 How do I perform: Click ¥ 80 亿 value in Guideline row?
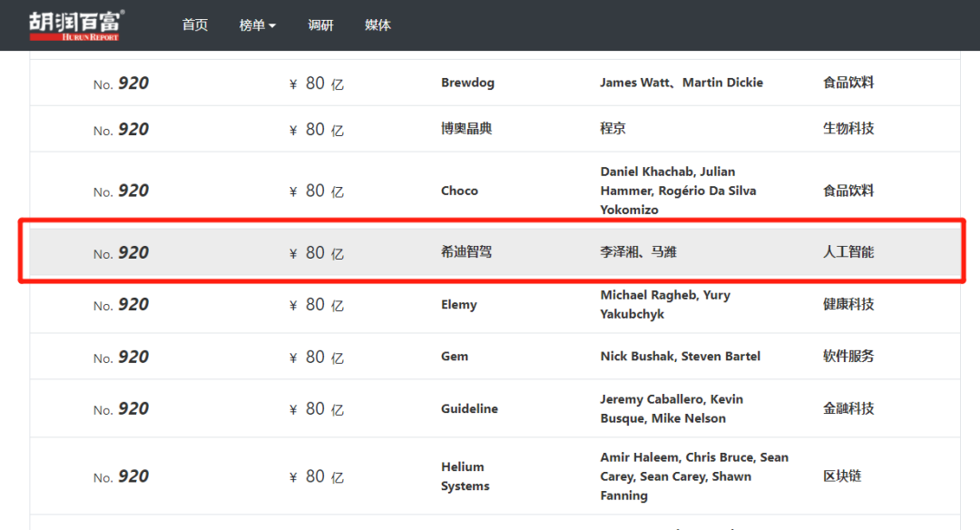pyautogui.click(x=317, y=408)
